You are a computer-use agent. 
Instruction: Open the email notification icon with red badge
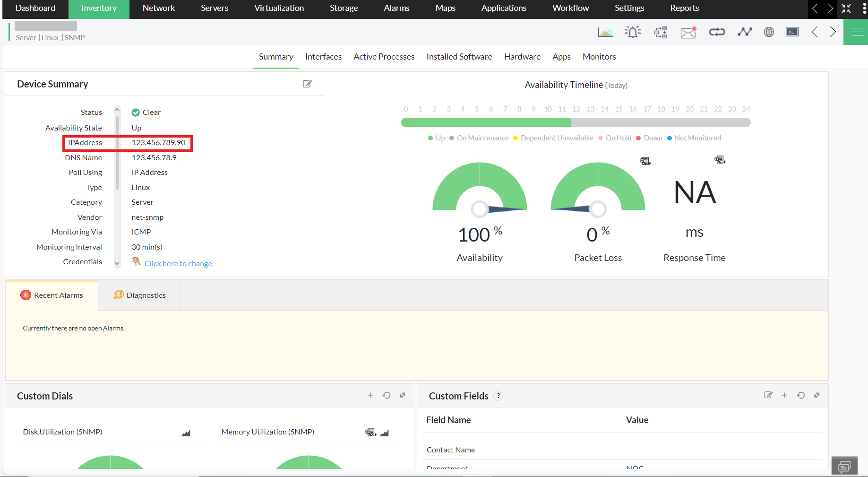click(688, 32)
